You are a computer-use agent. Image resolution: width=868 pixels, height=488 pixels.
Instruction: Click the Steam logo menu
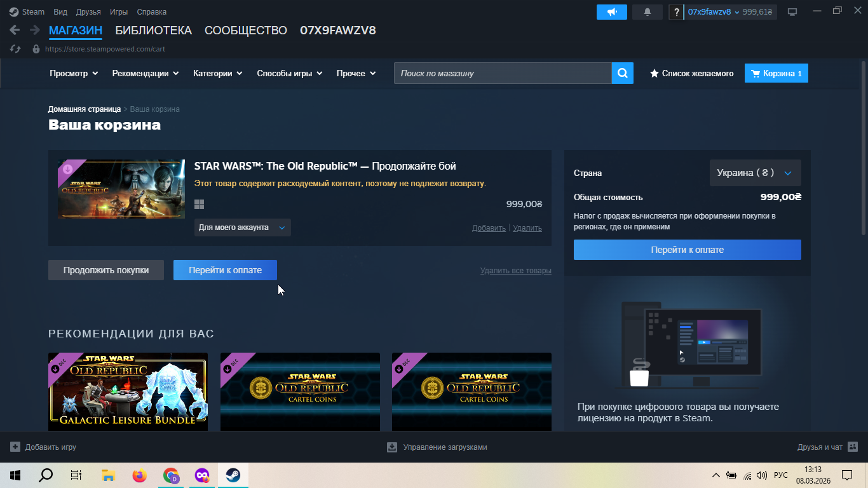[x=27, y=12]
